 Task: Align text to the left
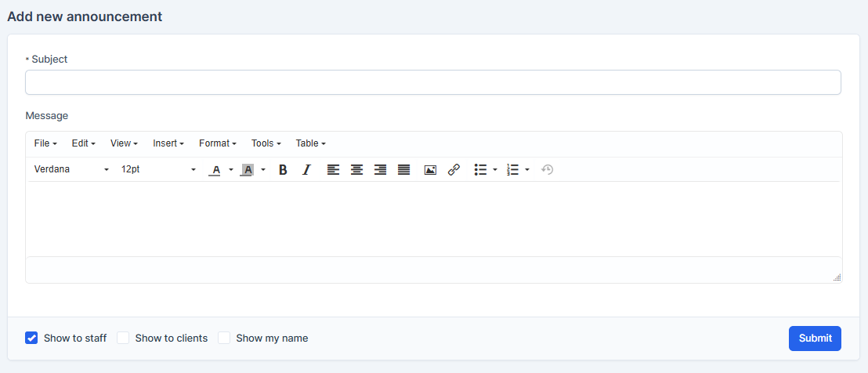[x=333, y=169]
